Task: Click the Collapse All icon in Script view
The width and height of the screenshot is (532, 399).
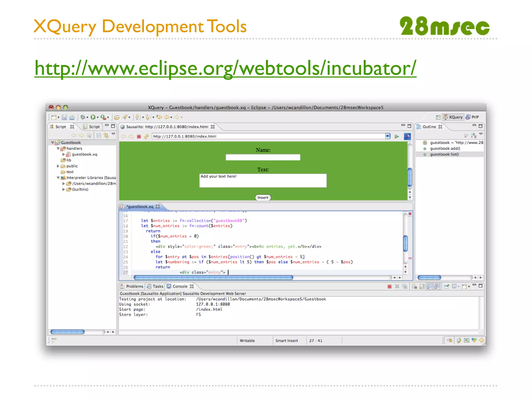Action: (x=99, y=135)
